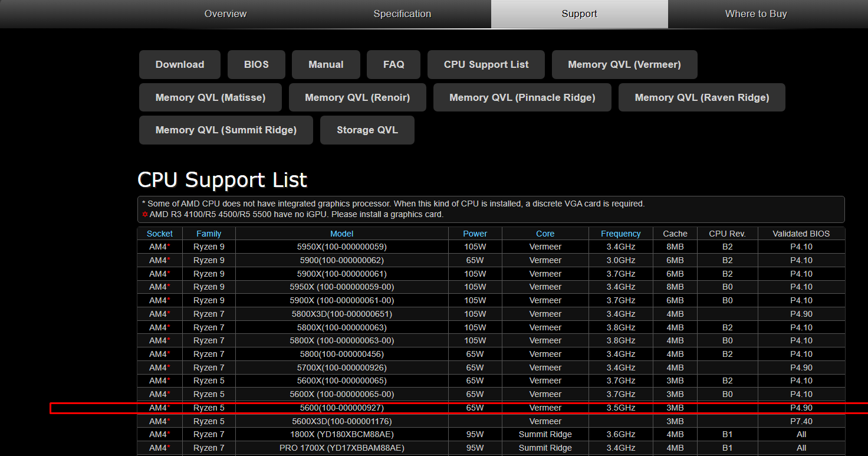868x456 pixels.
Task: Show the FAQ section
Action: tap(394, 65)
